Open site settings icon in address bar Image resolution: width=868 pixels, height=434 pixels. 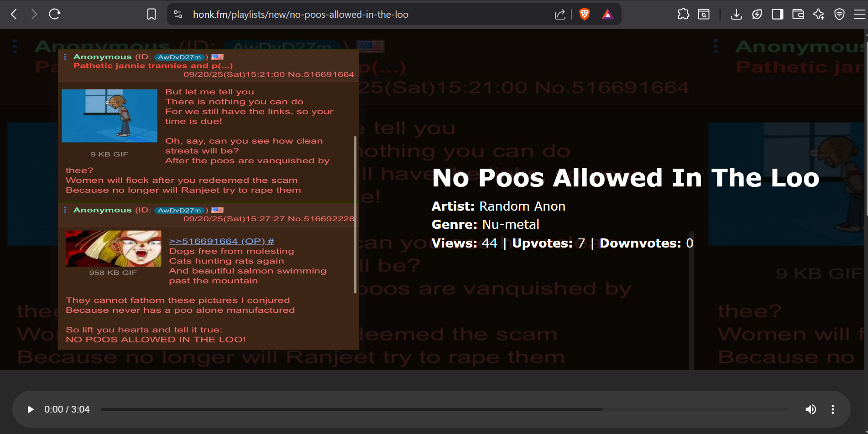click(178, 14)
